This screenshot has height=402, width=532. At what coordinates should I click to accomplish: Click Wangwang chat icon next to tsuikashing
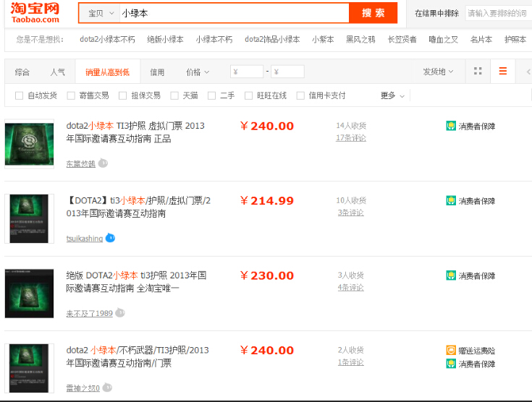110,238
